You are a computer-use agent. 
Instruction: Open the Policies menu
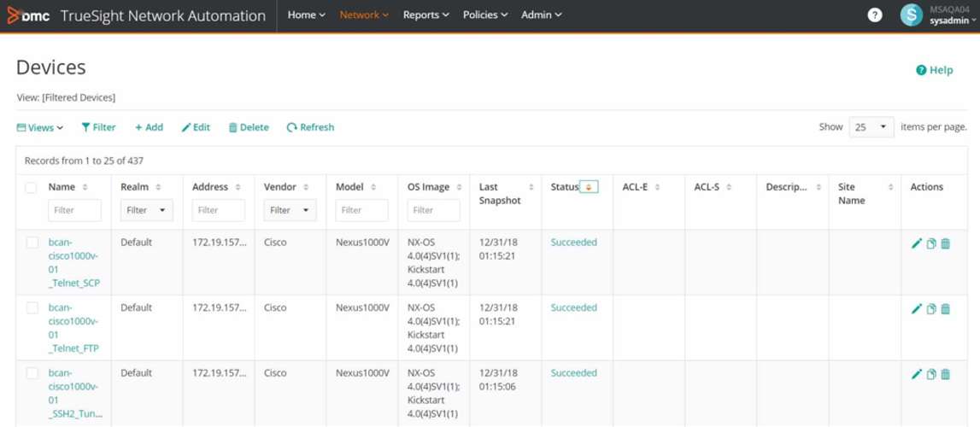tap(484, 15)
